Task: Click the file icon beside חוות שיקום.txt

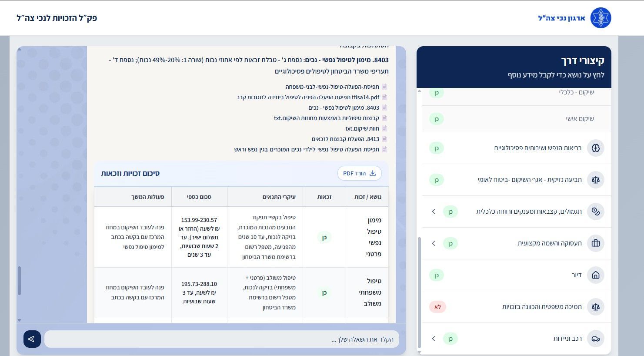Action: pos(384,128)
